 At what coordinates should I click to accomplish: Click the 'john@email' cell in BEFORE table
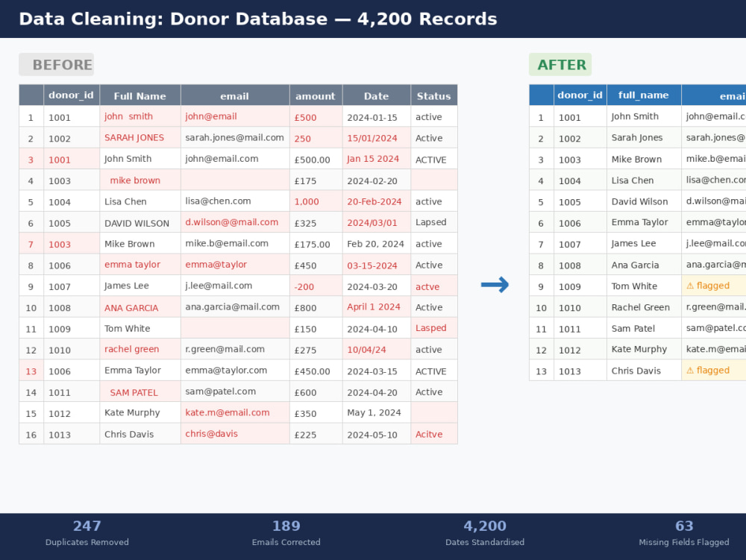coord(235,116)
